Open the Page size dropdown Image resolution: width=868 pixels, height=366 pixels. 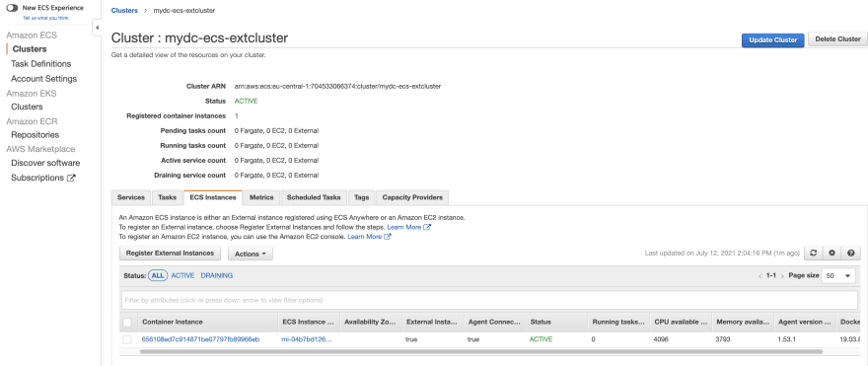[x=838, y=276]
